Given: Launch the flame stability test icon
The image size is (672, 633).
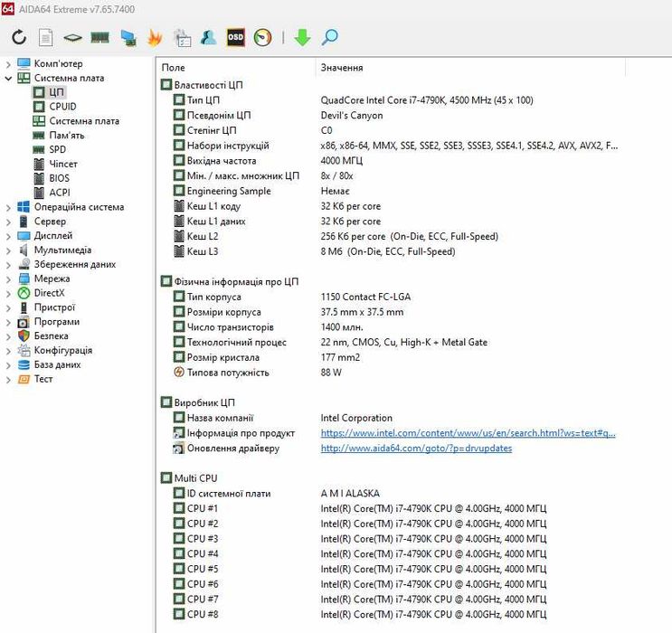Looking at the screenshot, I should click(155, 37).
